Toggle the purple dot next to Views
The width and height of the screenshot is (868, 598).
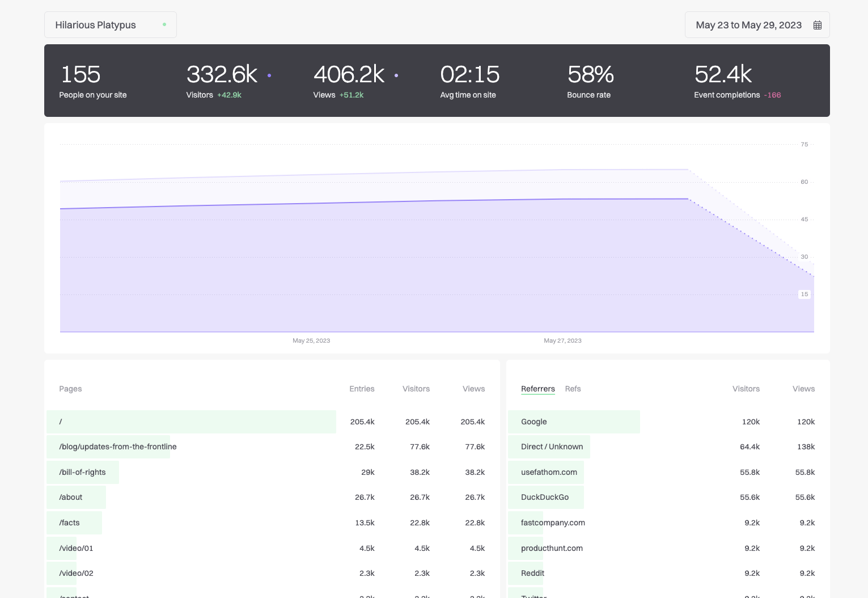(x=396, y=75)
